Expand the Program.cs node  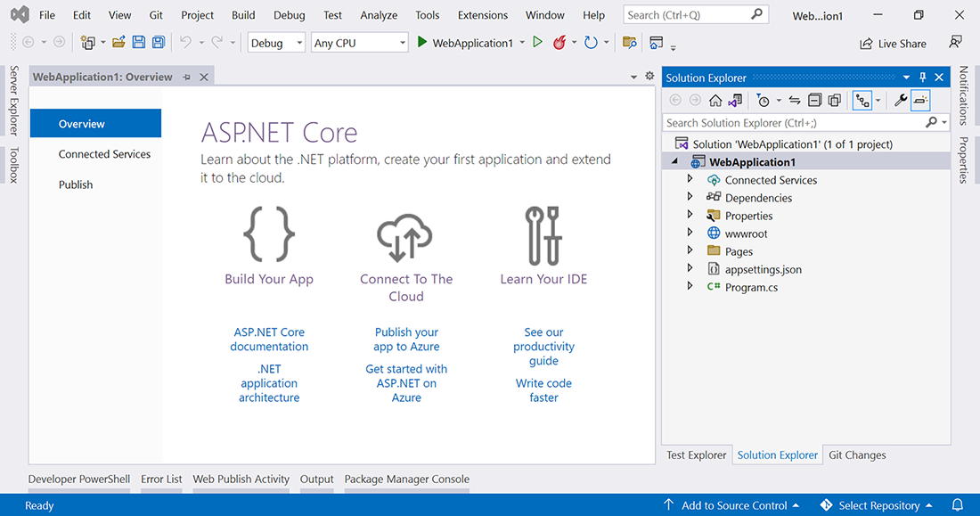pyautogui.click(x=690, y=286)
